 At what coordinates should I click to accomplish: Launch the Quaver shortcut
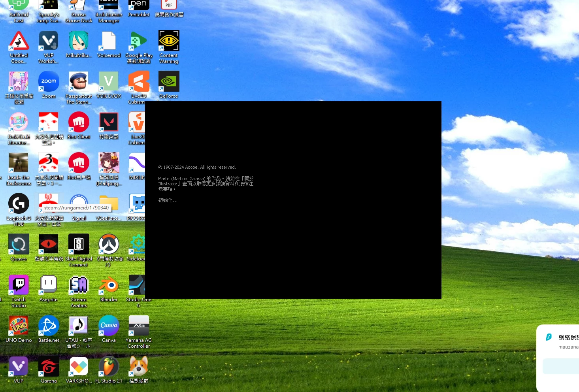[19, 248]
